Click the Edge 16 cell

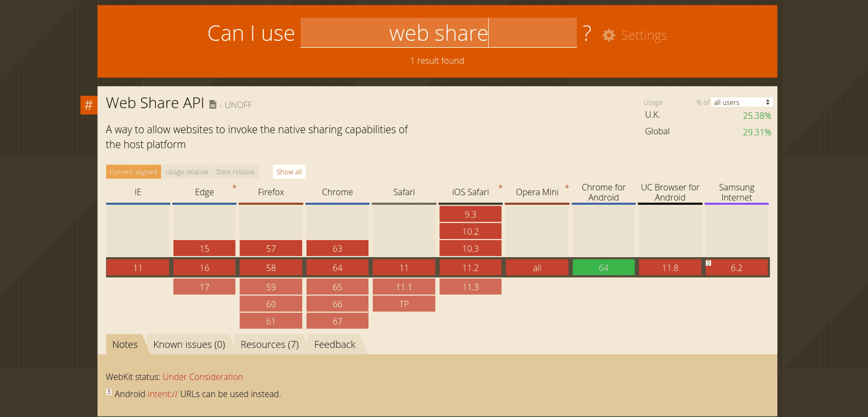204,267
